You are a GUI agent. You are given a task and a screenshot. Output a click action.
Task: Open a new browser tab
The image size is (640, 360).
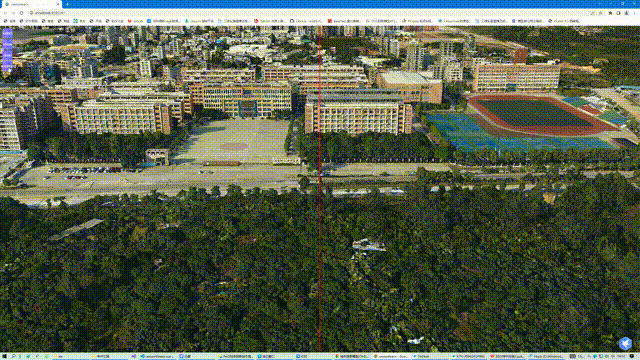click(67, 4)
